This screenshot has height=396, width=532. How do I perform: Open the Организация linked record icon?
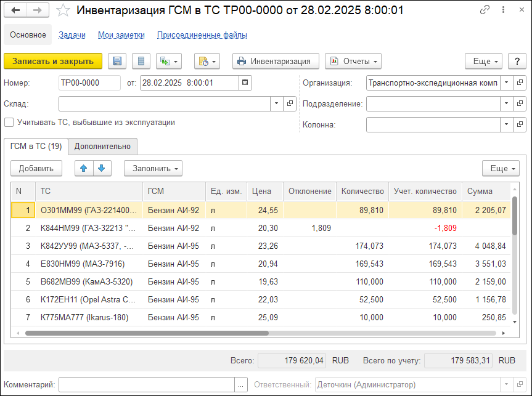coord(520,83)
